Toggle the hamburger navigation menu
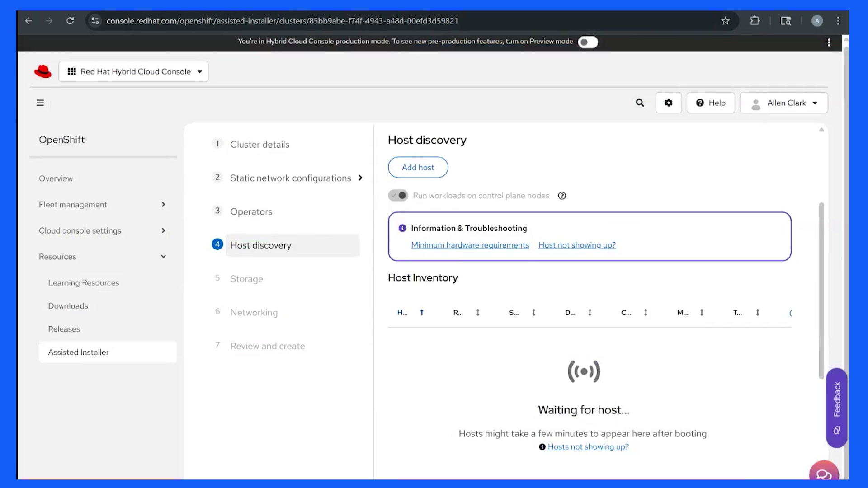Image resolution: width=868 pixels, height=488 pixels. click(40, 103)
